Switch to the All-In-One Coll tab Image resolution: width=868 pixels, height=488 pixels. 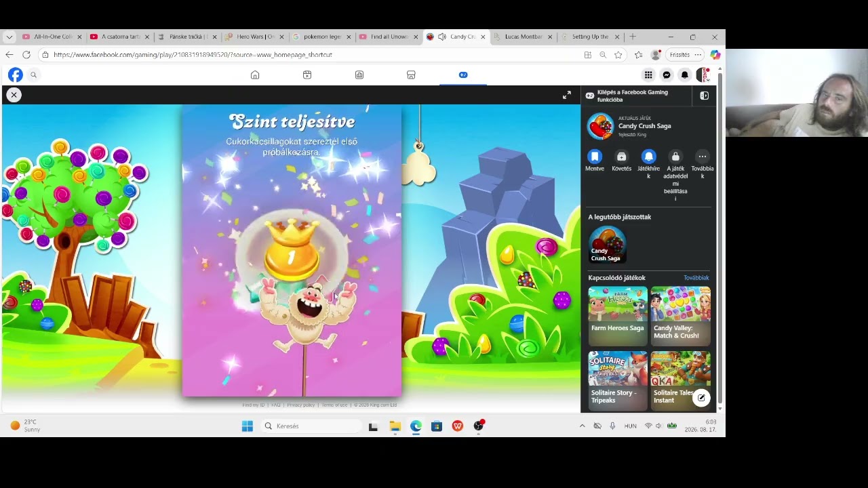point(52,37)
